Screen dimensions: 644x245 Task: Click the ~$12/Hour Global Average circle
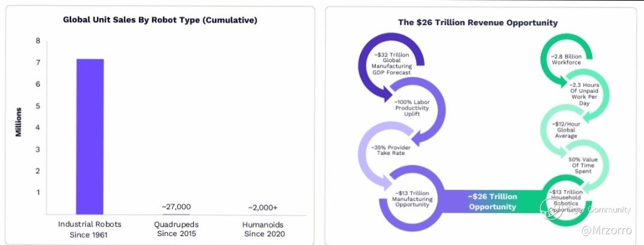566,130
